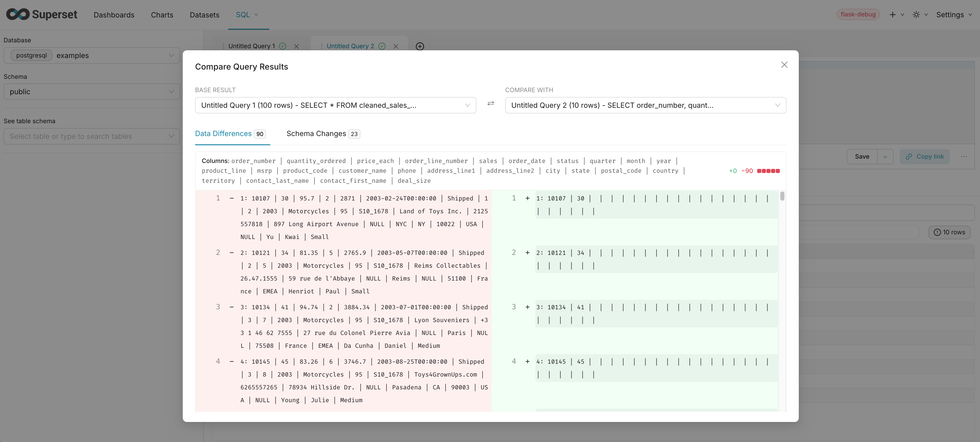Screen dimensions: 980x442
Task: Click the red diff severity indicator squares
Action: click(769, 171)
